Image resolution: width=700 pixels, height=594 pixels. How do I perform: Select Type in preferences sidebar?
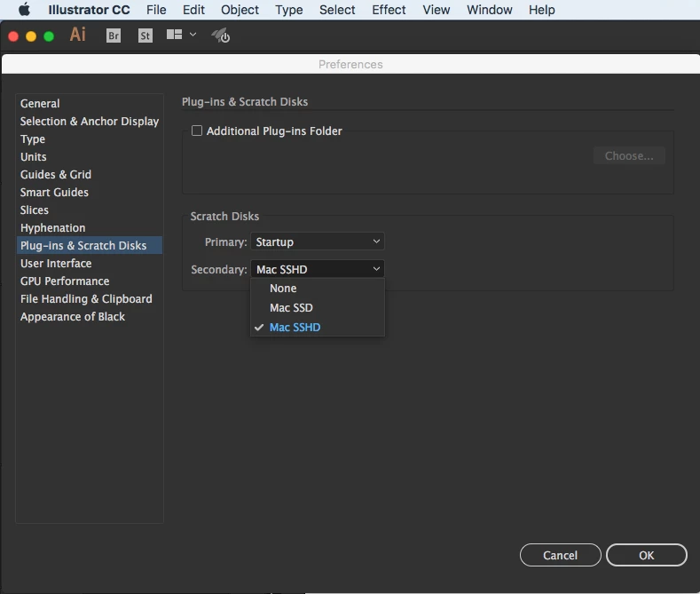tap(90, 139)
